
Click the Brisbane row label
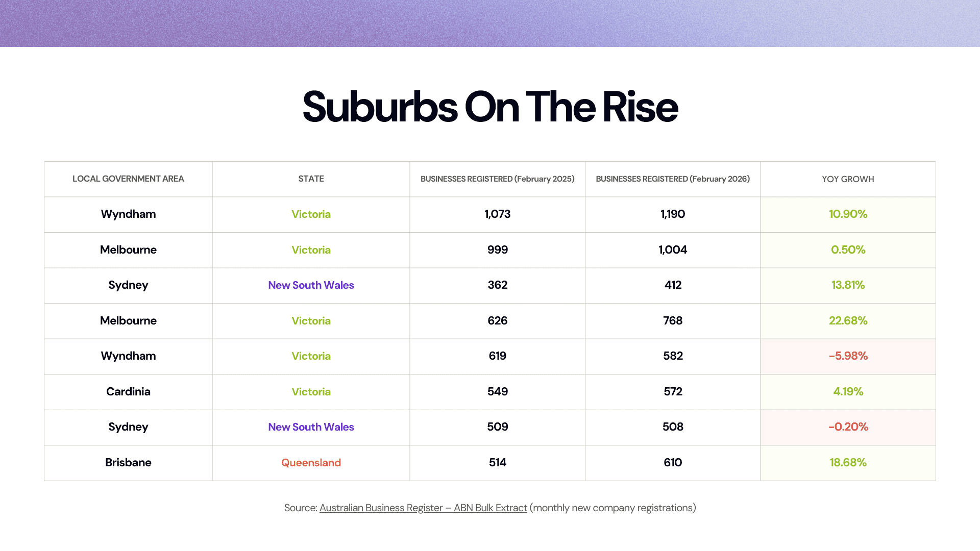pos(128,463)
